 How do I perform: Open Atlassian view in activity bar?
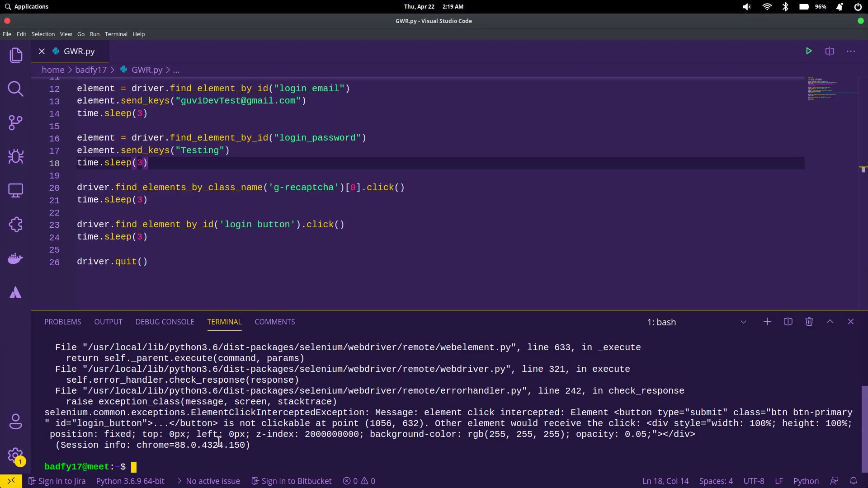click(x=16, y=292)
